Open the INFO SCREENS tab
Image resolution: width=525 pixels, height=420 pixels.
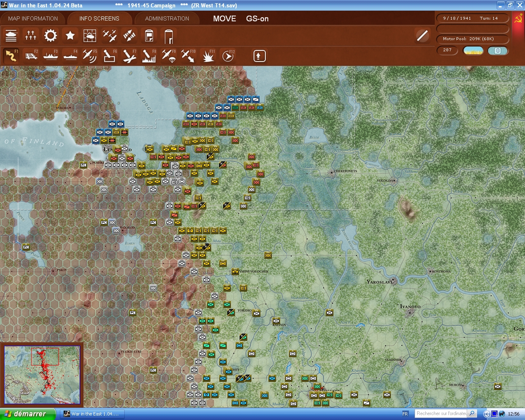pos(99,18)
